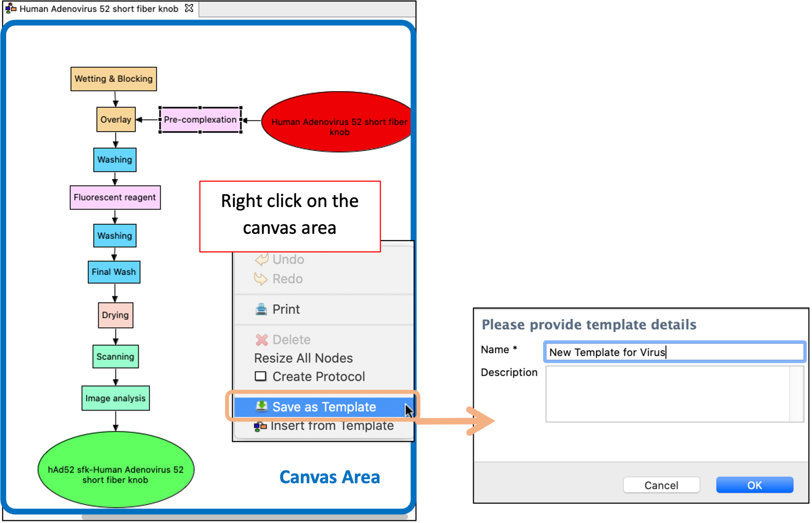Choose Undo in the context menu
812x523 pixels.
[x=324, y=260]
